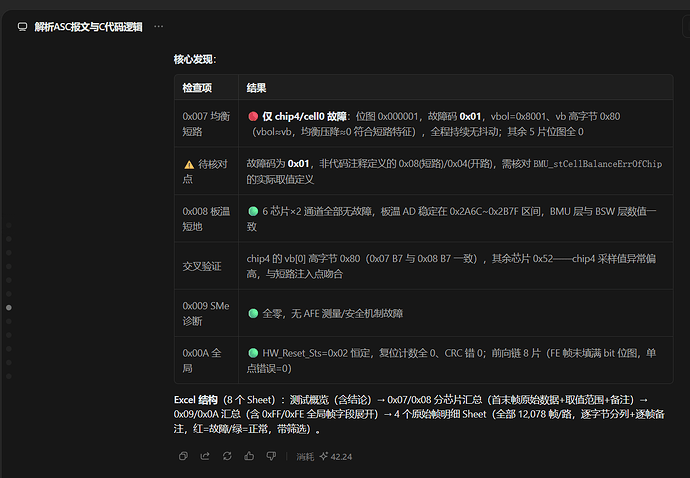Click the HW_Reset_Sts=0x02 恒定 result text

pos(451,360)
